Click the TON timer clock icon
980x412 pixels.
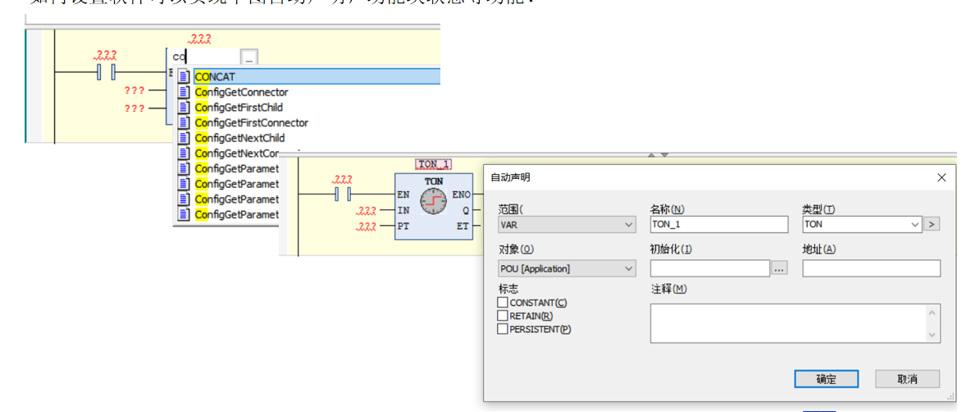pyautogui.click(x=433, y=201)
